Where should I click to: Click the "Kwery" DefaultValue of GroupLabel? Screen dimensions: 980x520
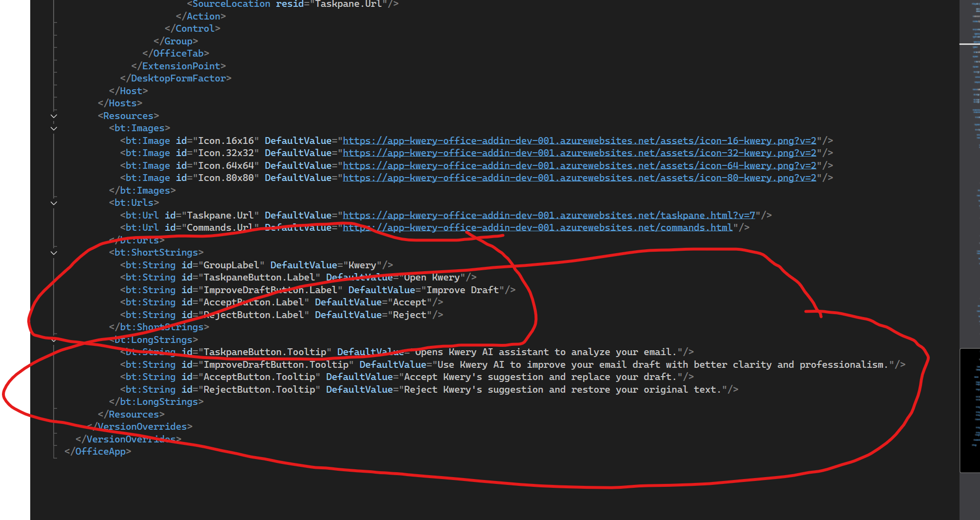362,265
